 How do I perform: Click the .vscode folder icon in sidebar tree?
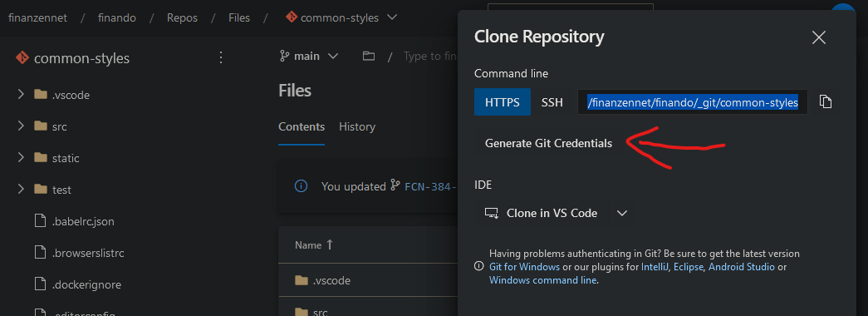tap(41, 94)
